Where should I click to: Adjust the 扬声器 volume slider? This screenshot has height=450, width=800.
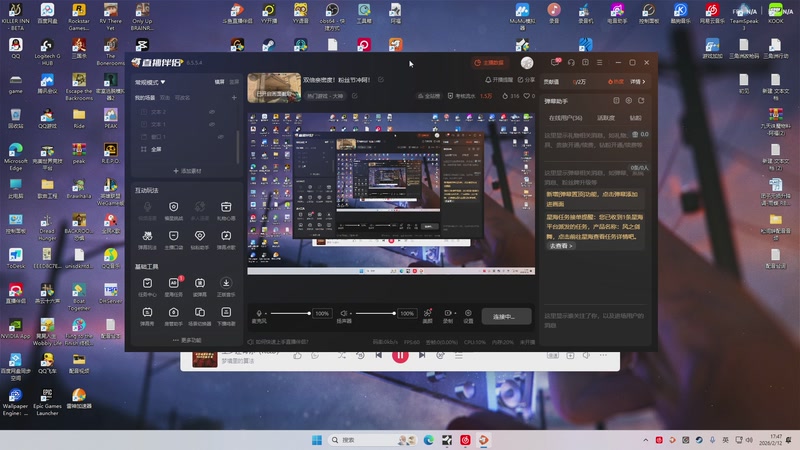pos(375,313)
